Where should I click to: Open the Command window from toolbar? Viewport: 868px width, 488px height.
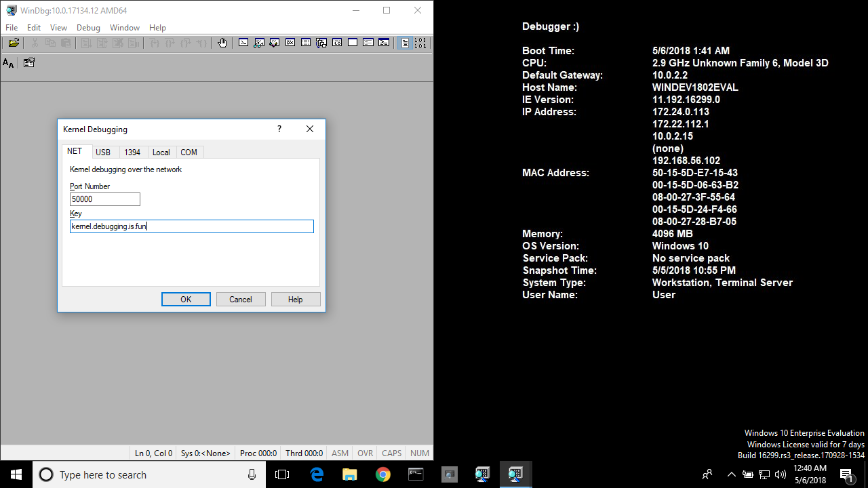point(243,43)
